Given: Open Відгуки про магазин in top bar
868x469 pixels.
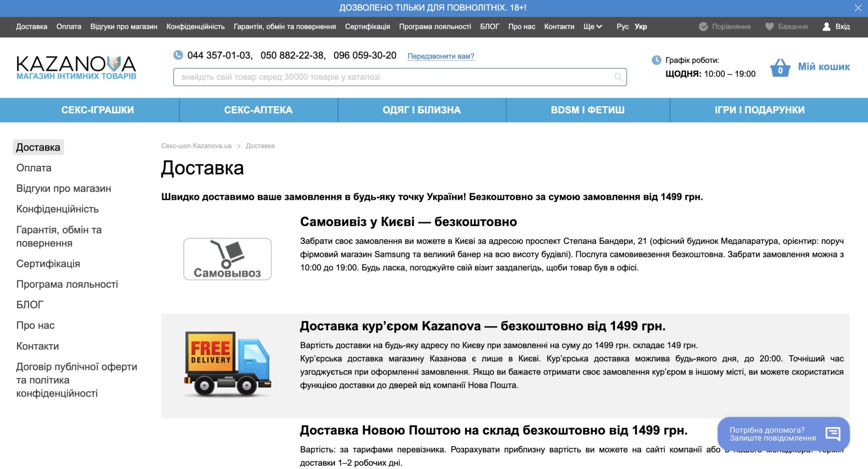Looking at the screenshot, I should pyautogui.click(x=124, y=27).
